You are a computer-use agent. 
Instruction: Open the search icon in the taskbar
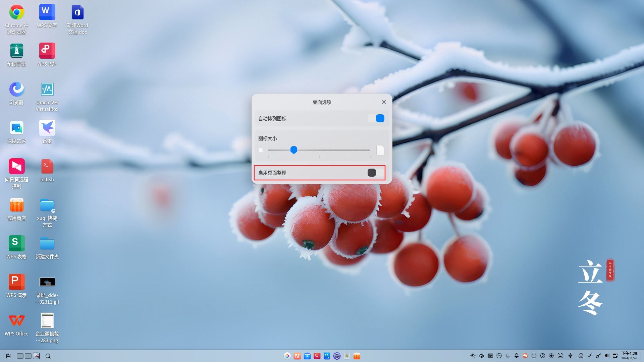pos(48,356)
